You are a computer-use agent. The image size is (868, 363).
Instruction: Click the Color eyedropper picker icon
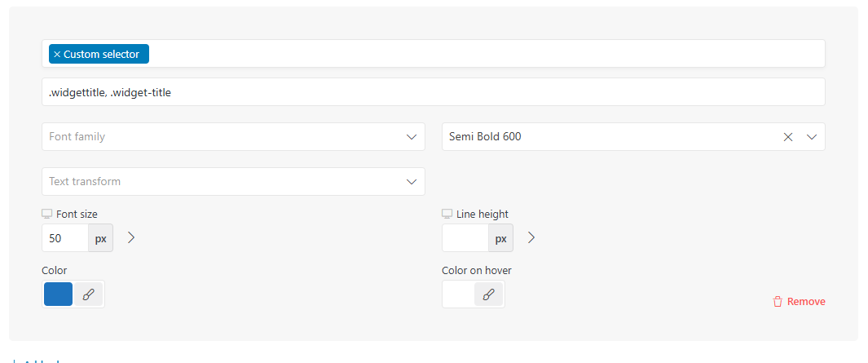coord(89,294)
